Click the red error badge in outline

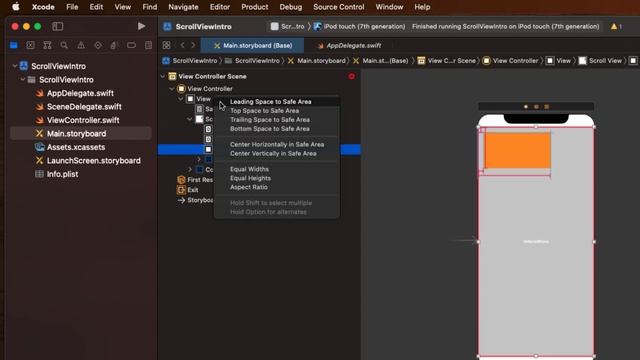pyautogui.click(x=351, y=76)
